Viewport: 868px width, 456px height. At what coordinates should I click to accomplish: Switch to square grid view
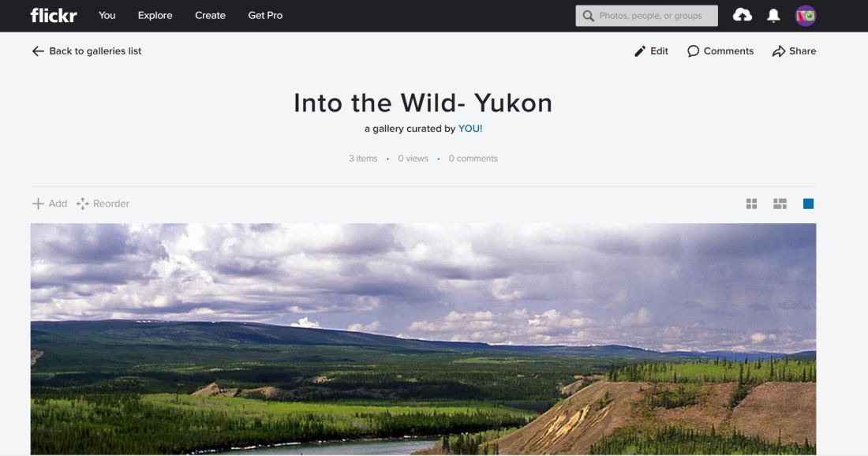click(751, 204)
